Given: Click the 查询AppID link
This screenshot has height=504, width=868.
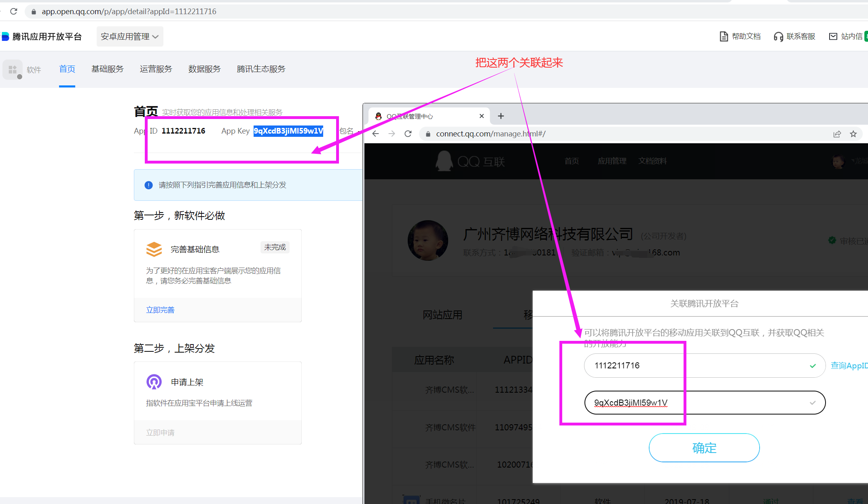Looking at the screenshot, I should pos(849,366).
